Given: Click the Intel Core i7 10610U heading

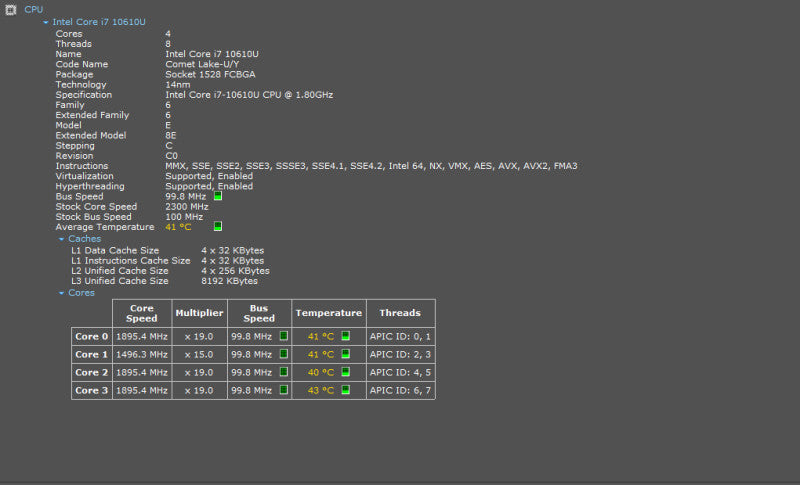Looking at the screenshot, I should click(99, 22).
